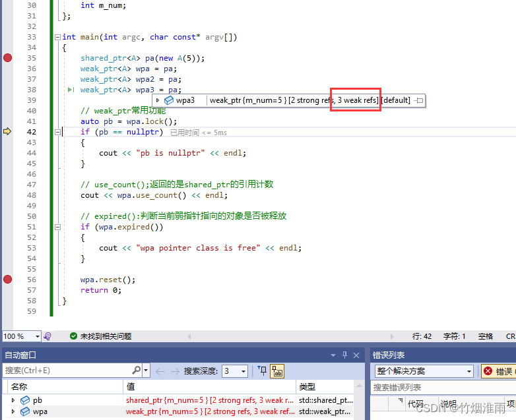Click the previous search result arrow

160,371
